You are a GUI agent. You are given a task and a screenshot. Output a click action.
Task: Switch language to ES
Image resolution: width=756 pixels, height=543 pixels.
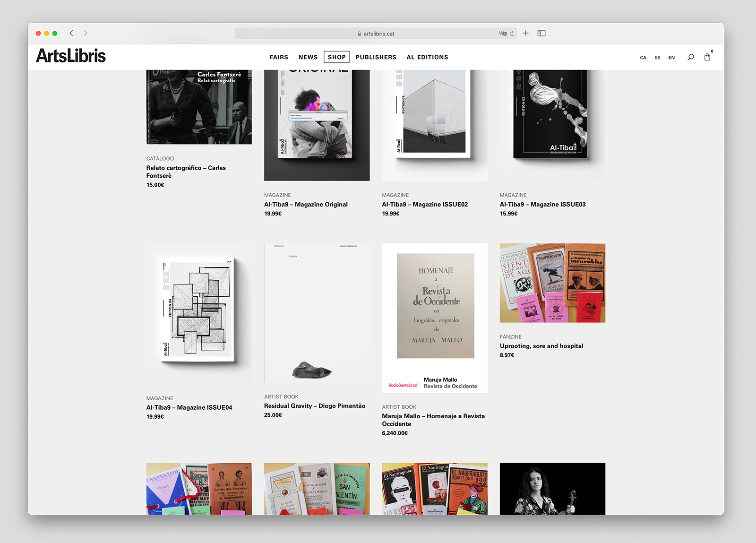point(657,58)
